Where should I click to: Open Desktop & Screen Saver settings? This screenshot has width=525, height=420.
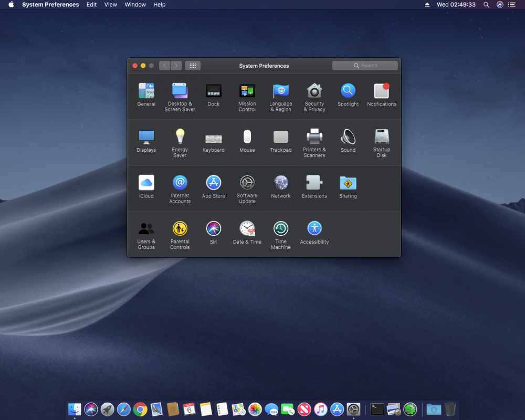pos(180,97)
